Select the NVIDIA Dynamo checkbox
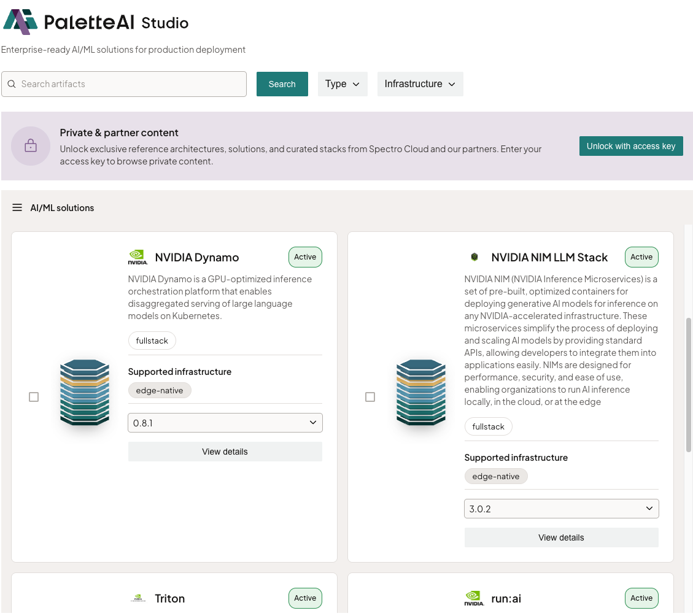This screenshot has width=693, height=616. (34, 397)
